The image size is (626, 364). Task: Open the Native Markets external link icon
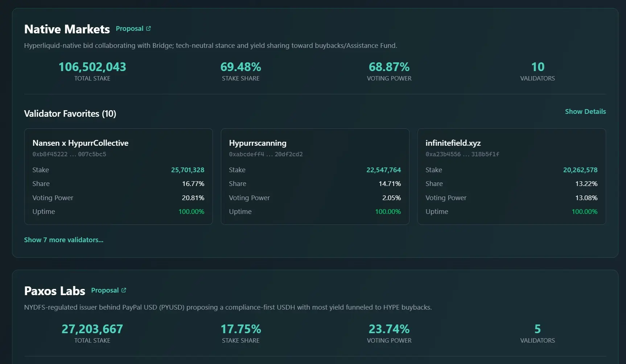pos(148,29)
